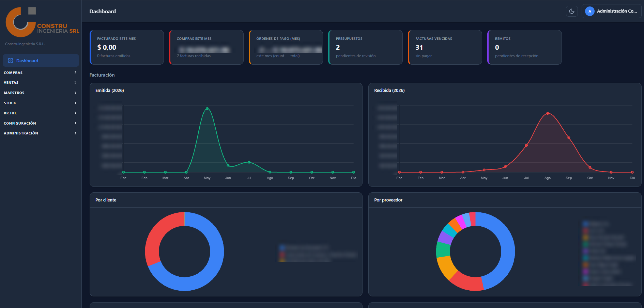Open the Compras Este Mes card
This screenshot has height=308, width=644.
click(206, 47)
